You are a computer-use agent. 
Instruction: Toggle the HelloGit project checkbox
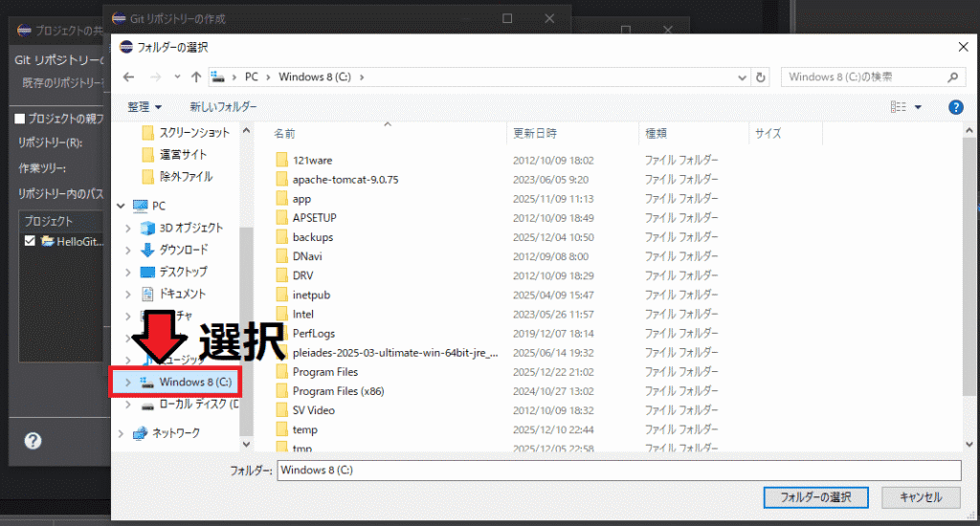31,241
